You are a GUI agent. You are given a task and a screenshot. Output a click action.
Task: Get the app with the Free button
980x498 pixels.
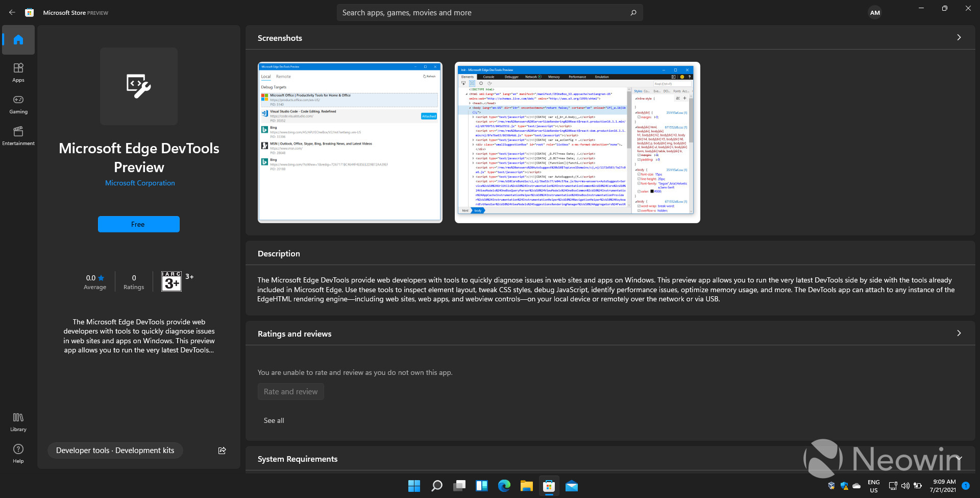(138, 224)
